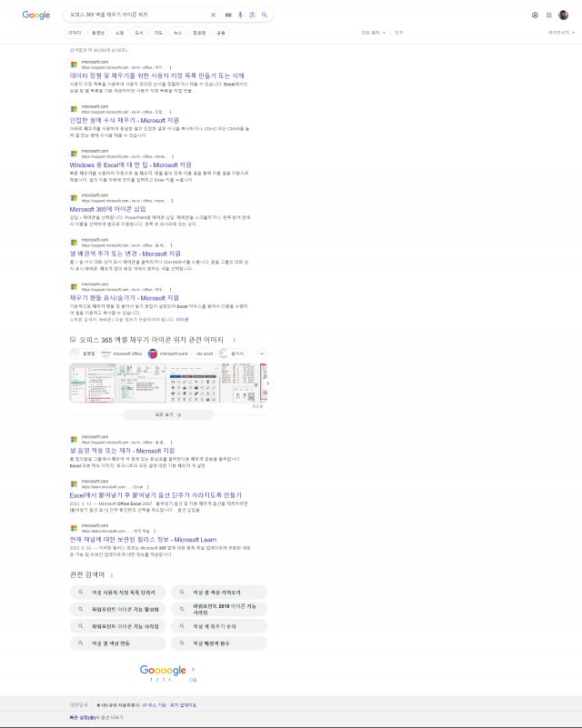The image size is (582, 728).
Task: Open the Google apps grid
Action: pos(548,15)
